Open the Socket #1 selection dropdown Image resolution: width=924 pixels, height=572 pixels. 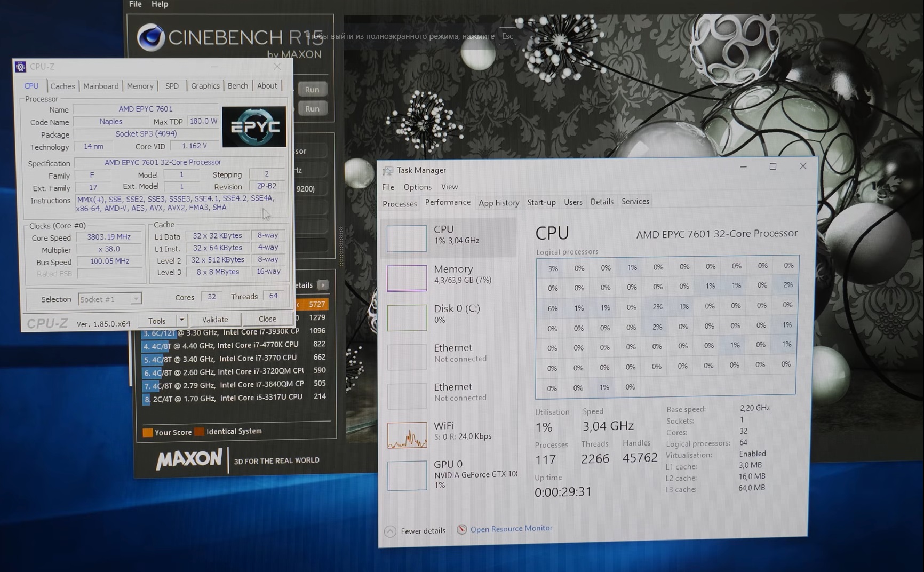point(110,299)
